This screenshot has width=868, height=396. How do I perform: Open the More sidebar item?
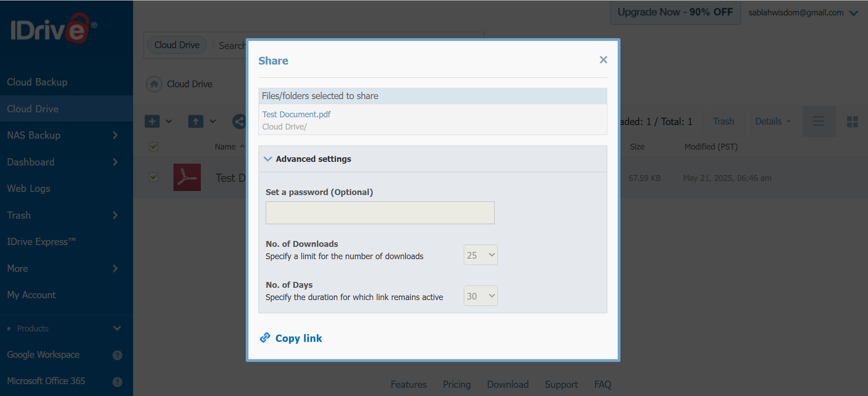18,269
